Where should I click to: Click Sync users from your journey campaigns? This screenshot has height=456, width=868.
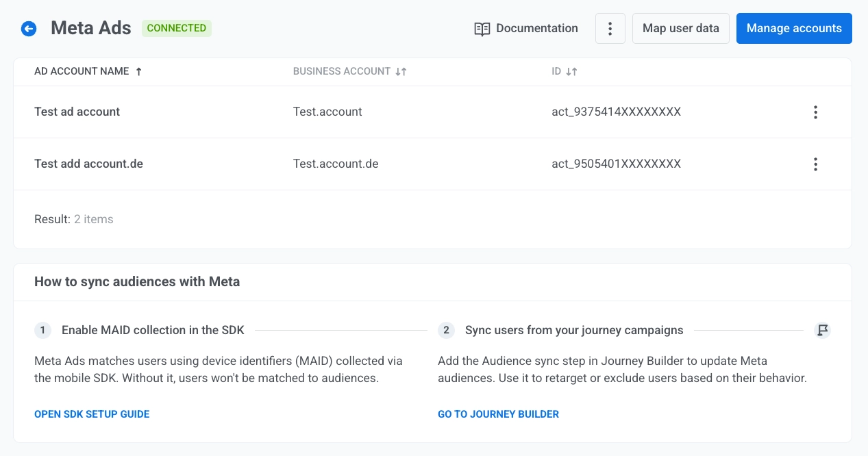click(574, 330)
